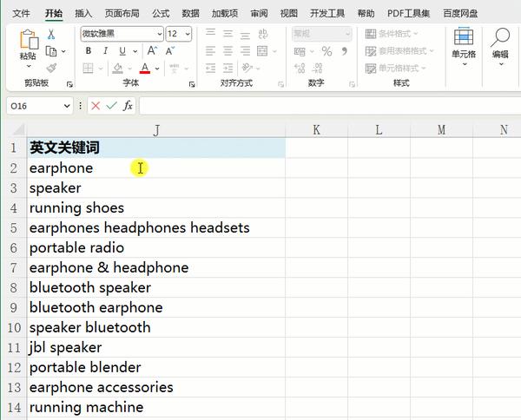Open copy options dropdown arrow
Image resolution: width=521 pixels, height=420 pixels.
[x=63, y=51]
